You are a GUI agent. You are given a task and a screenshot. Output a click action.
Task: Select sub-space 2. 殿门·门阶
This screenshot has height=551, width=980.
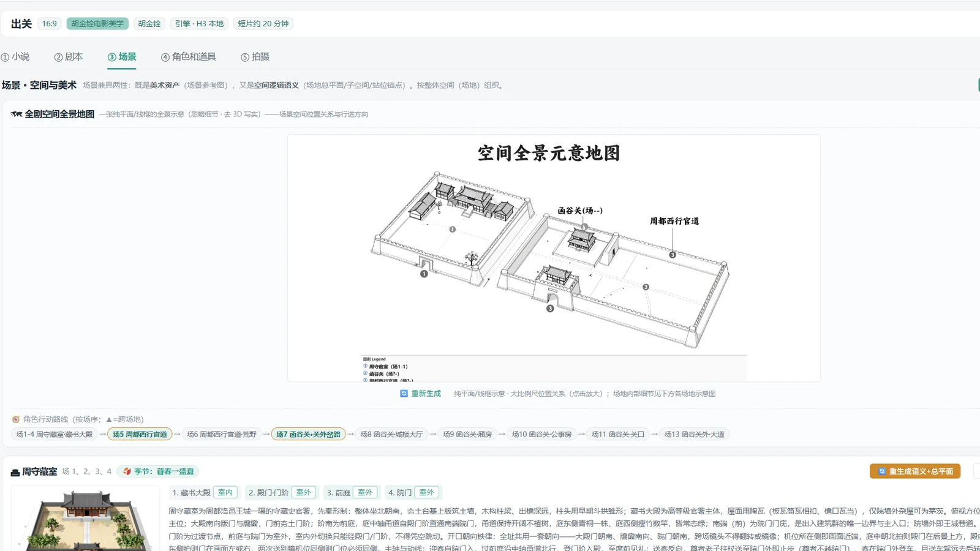point(281,492)
